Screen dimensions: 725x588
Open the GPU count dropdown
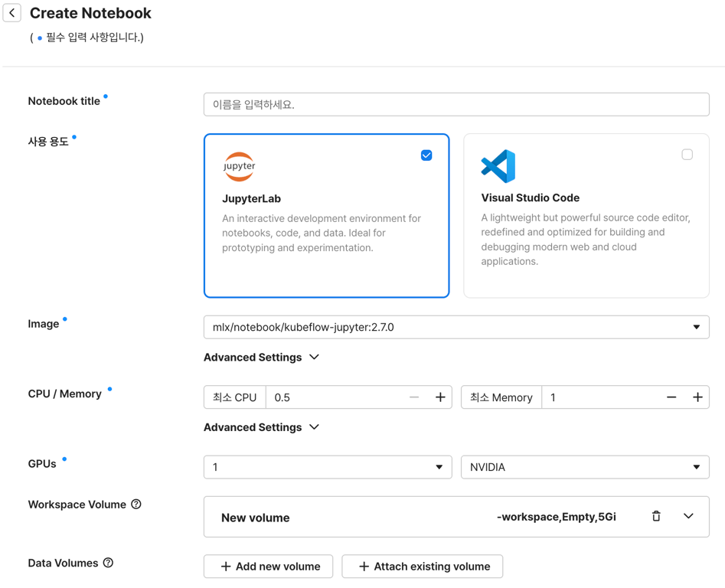point(439,466)
